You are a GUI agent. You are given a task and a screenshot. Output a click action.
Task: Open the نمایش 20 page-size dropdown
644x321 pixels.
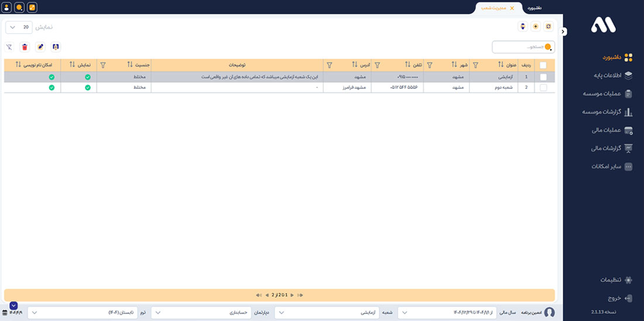(x=19, y=27)
